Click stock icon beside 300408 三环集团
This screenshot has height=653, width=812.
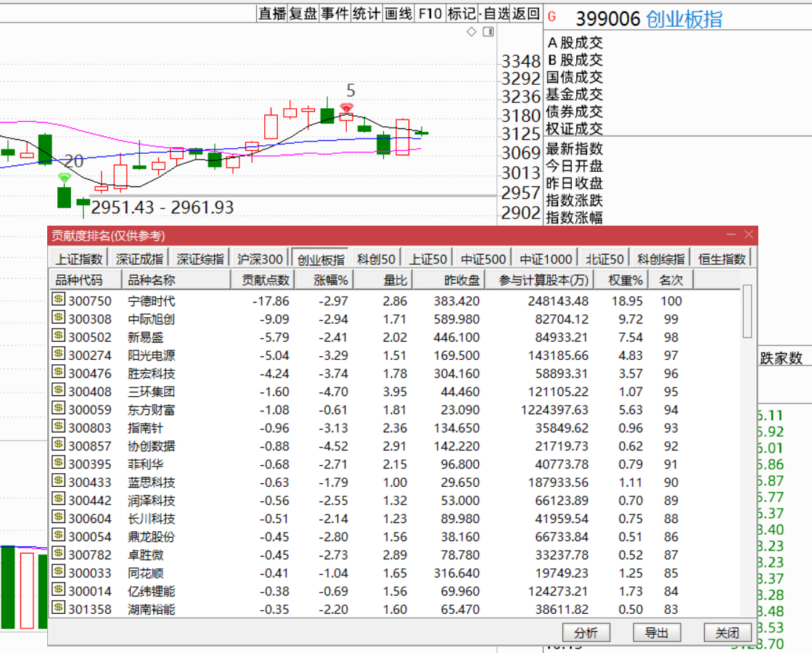point(59,390)
